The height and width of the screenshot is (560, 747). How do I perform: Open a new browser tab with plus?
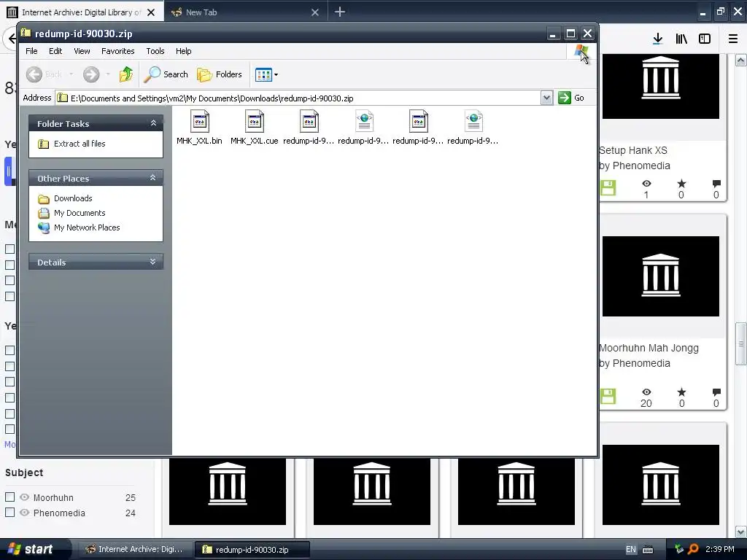click(x=340, y=12)
